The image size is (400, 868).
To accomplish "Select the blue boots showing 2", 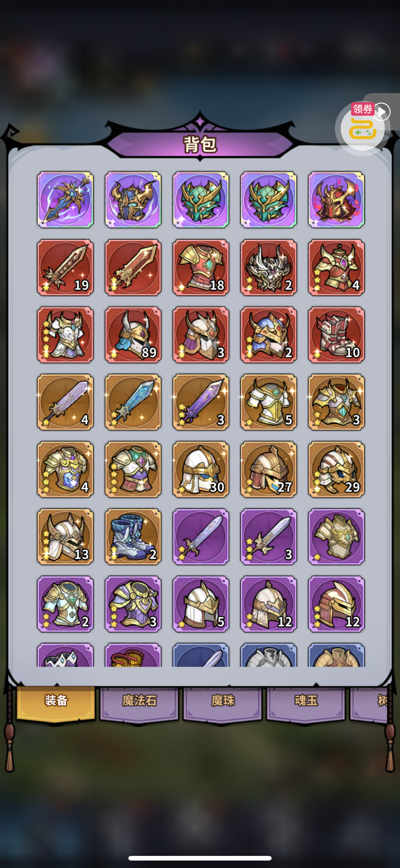I will 133,537.
